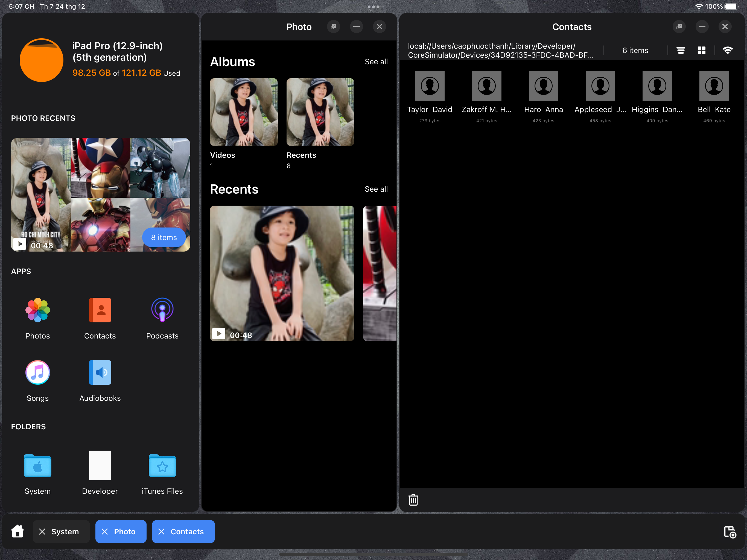Click the Wi-Fi indicator in status bar
The width and height of the screenshot is (747, 560).
point(699,6)
